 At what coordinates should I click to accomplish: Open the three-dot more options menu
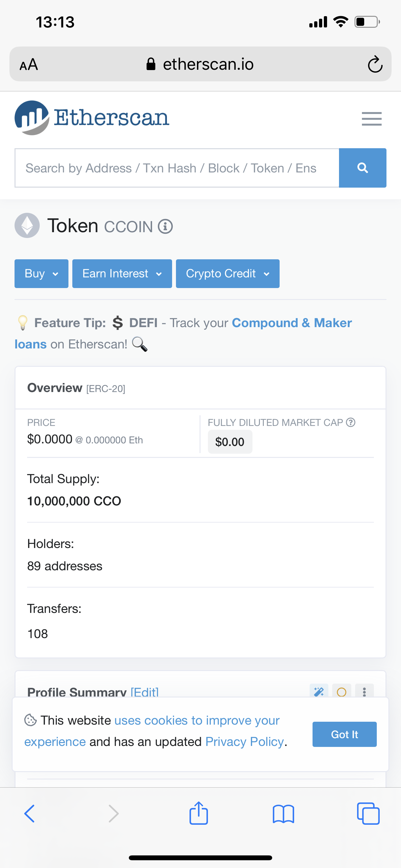pyautogui.click(x=364, y=691)
